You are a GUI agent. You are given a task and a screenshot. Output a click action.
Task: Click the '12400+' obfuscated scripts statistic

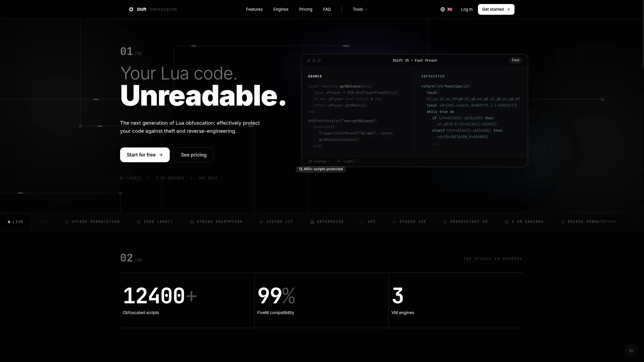click(x=160, y=296)
